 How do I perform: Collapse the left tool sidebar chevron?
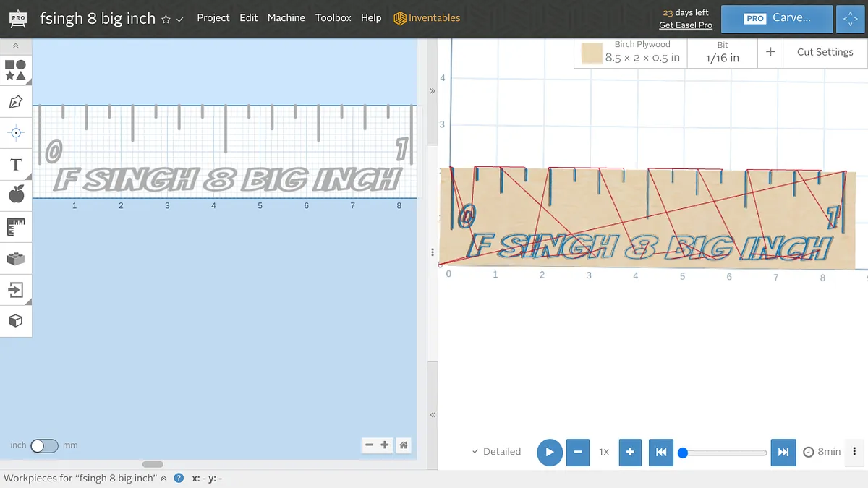pos(16,46)
